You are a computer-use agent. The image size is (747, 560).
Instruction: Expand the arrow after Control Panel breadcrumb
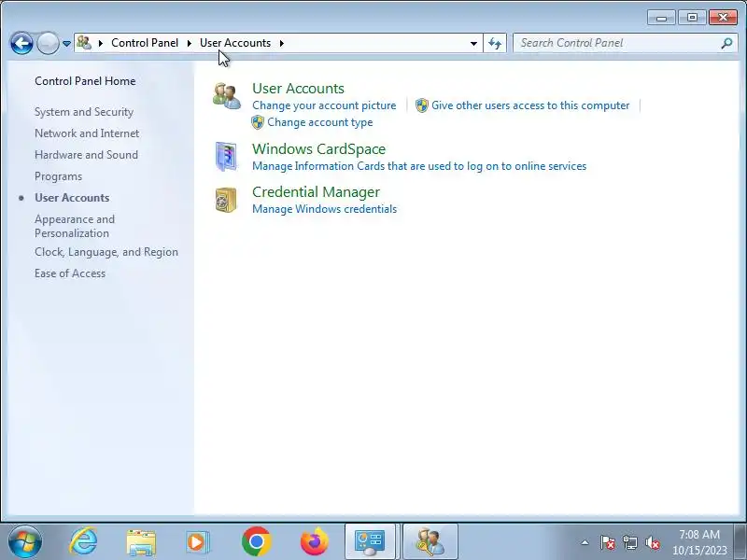[x=190, y=43]
